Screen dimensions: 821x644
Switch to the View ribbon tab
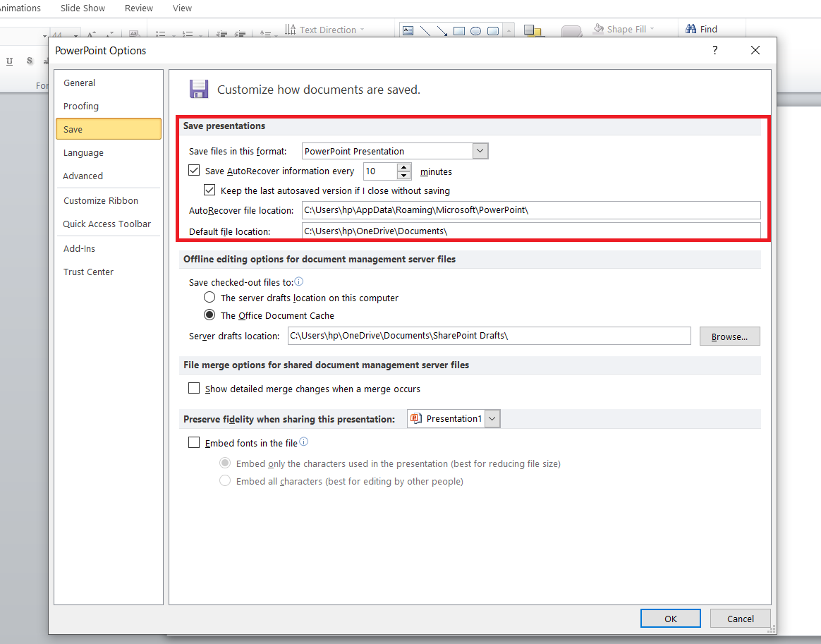(182, 8)
